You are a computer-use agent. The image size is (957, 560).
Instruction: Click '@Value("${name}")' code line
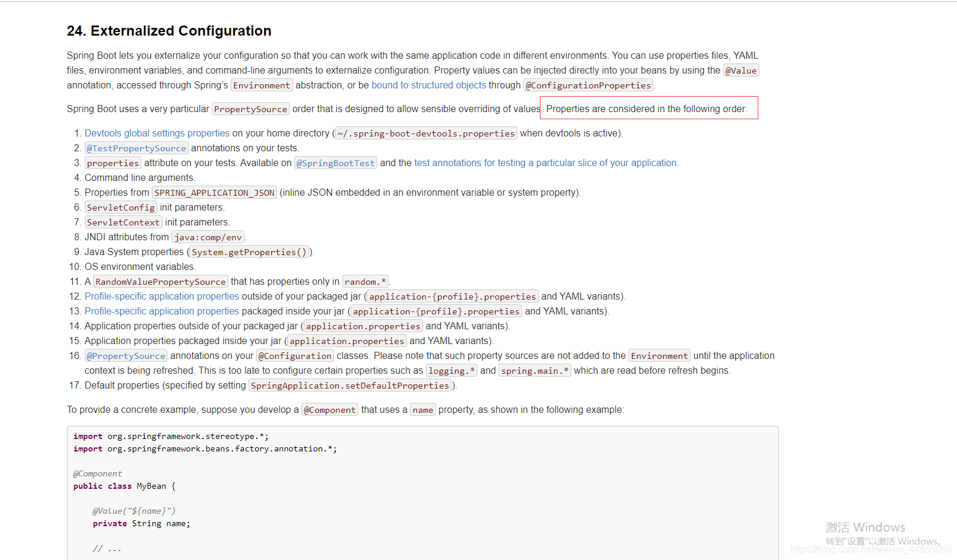point(134,511)
